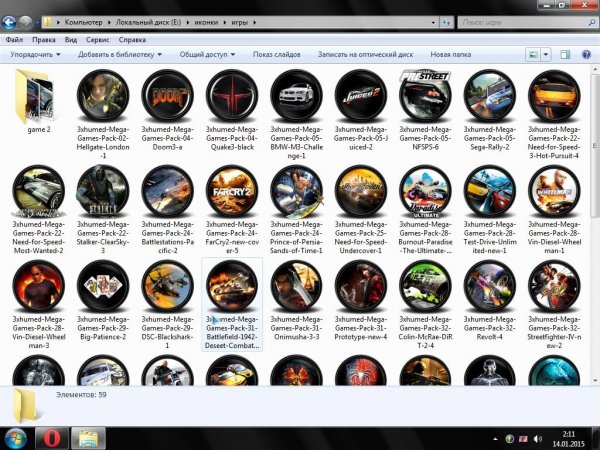
Task: Show hidden tray icons arrow
Action: pyautogui.click(x=496, y=439)
